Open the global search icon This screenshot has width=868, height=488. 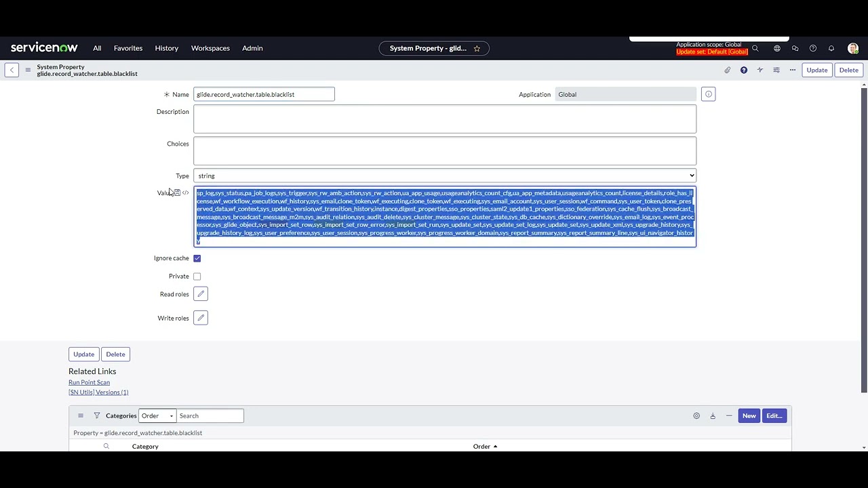(755, 48)
